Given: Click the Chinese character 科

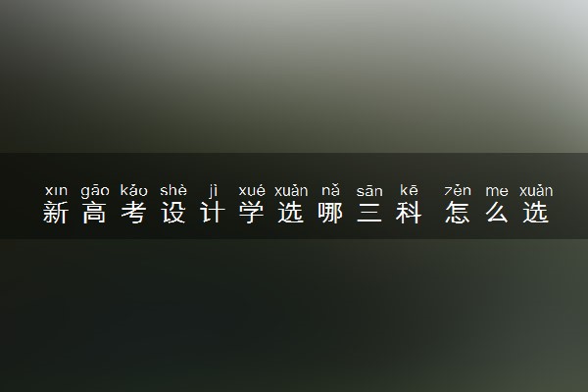Looking at the screenshot, I should pos(409,213).
